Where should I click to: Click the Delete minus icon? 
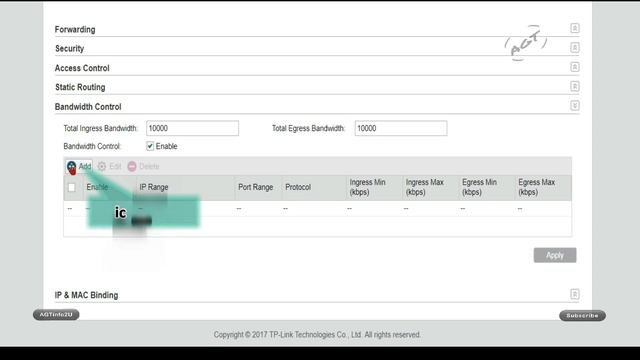coord(132,166)
